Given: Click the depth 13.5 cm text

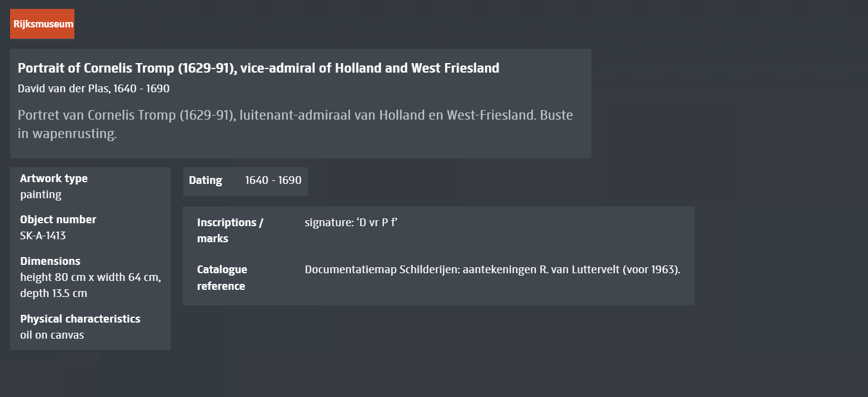Looking at the screenshot, I should 54,293.
